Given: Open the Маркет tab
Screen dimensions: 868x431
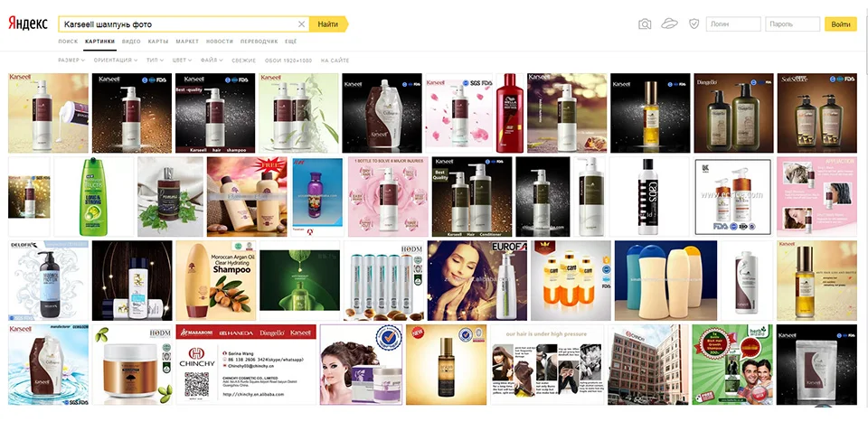Looking at the screenshot, I should [187, 42].
